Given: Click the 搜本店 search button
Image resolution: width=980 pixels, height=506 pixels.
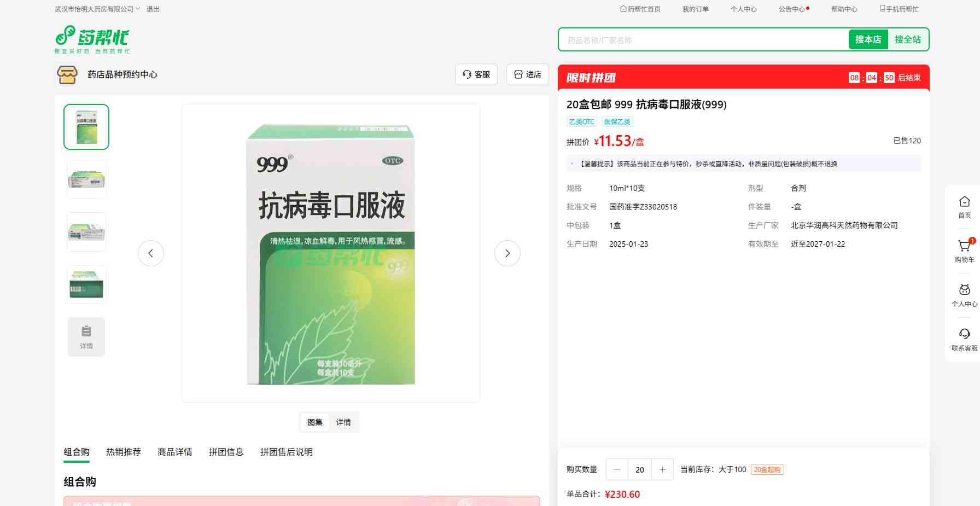Looking at the screenshot, I should tap(868, 39).
